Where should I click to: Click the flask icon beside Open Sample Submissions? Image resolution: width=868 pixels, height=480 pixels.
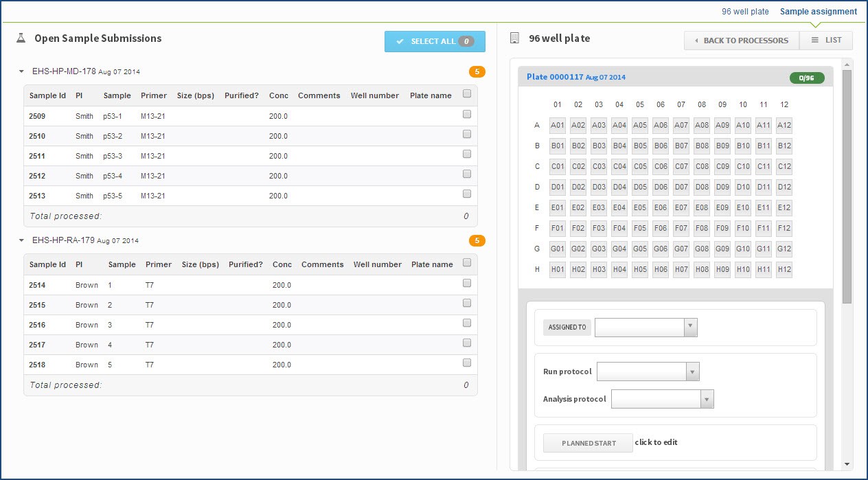point(21,38)
